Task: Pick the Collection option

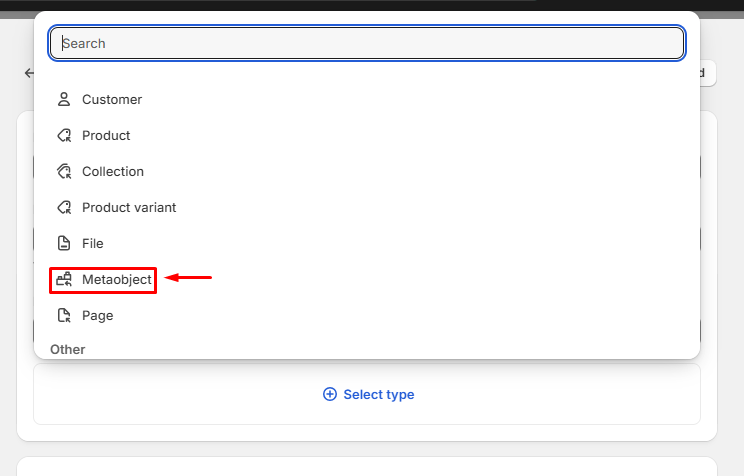Action: [113, 171]
